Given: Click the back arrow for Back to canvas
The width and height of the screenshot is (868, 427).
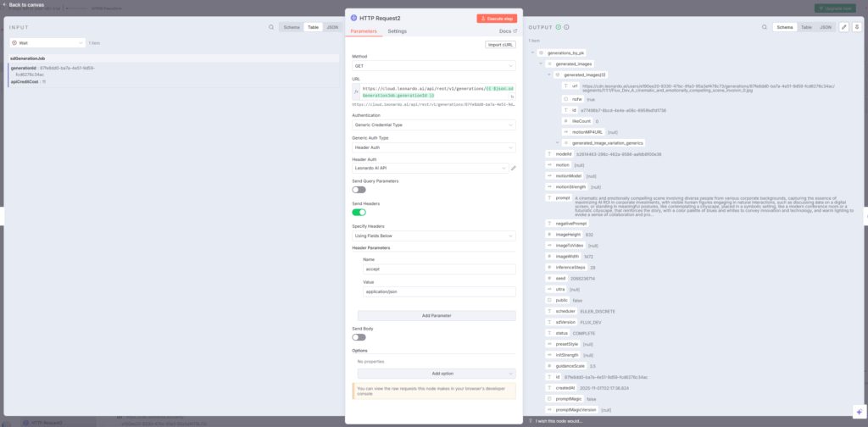Looking at the screenshot, I should pyautogui.click(x=4, y=4).
